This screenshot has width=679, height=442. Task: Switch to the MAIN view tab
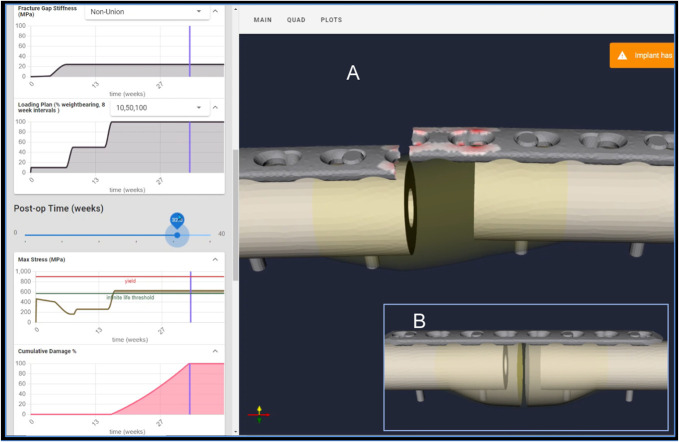[263, 20]
